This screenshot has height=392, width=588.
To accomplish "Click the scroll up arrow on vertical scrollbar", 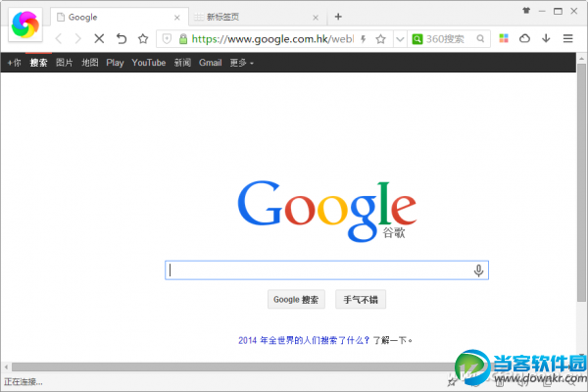I will click(581, 59).
